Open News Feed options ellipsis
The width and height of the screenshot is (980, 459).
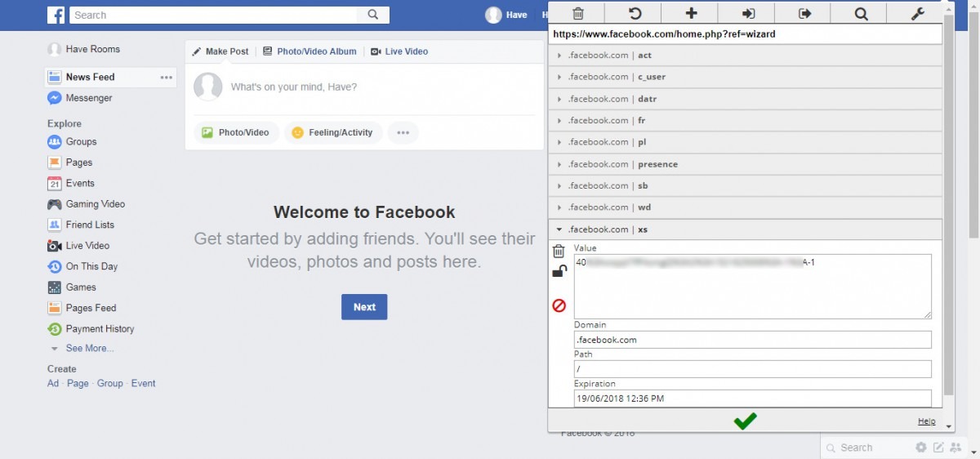coord(167,78)
